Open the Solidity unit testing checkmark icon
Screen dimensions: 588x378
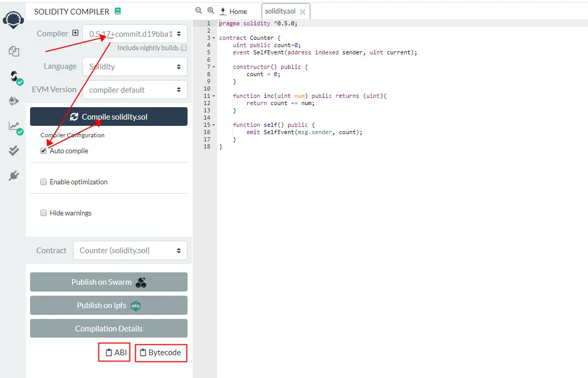[x=14, y=150]
